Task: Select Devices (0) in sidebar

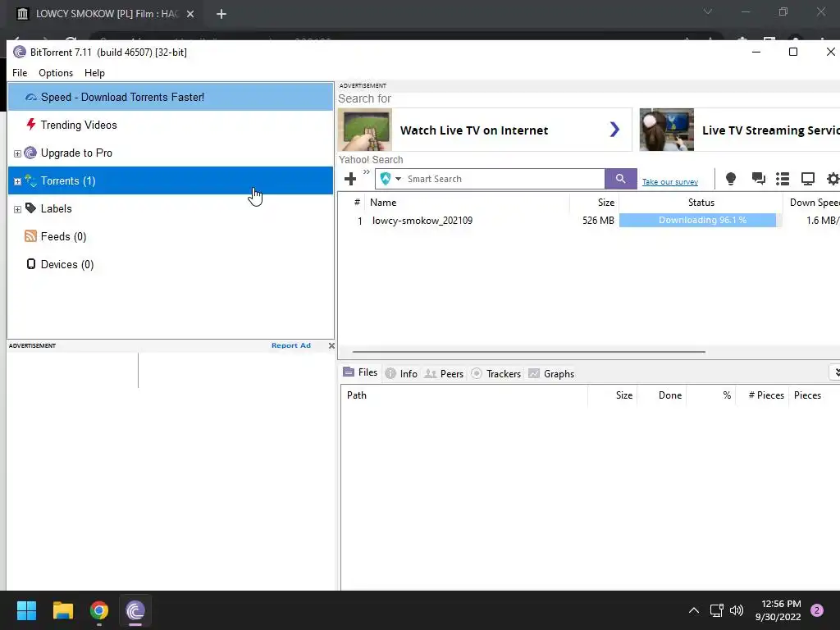Action: tap(171, 264)
